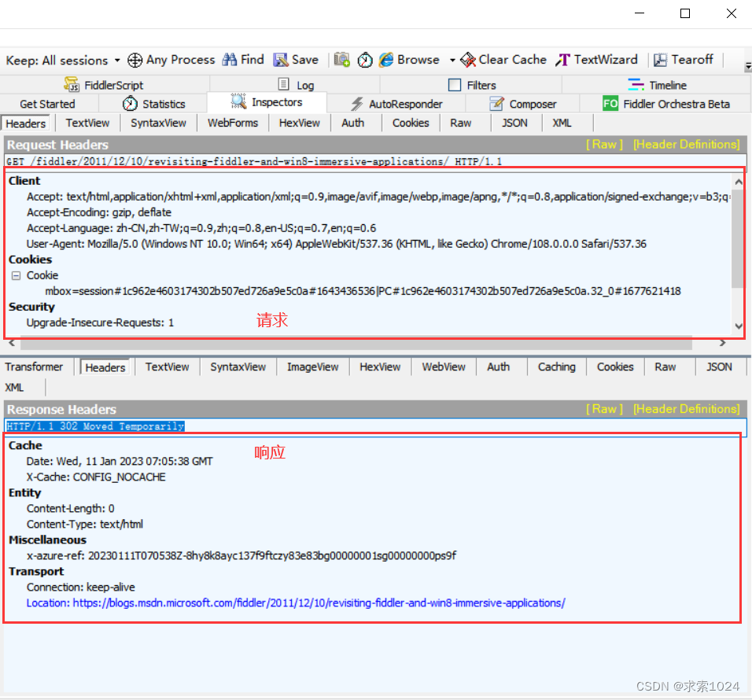
Task: Open the response Caching tab
Action: click(x=556, y=367)
